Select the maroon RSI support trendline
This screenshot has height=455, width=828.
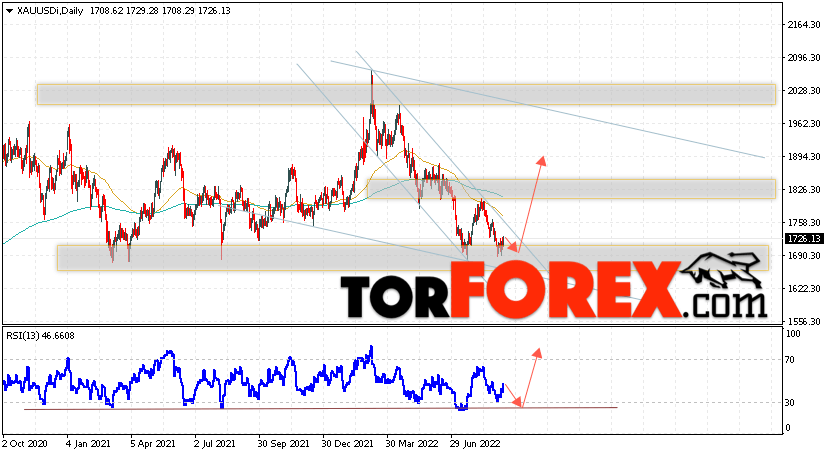point(321,408)
